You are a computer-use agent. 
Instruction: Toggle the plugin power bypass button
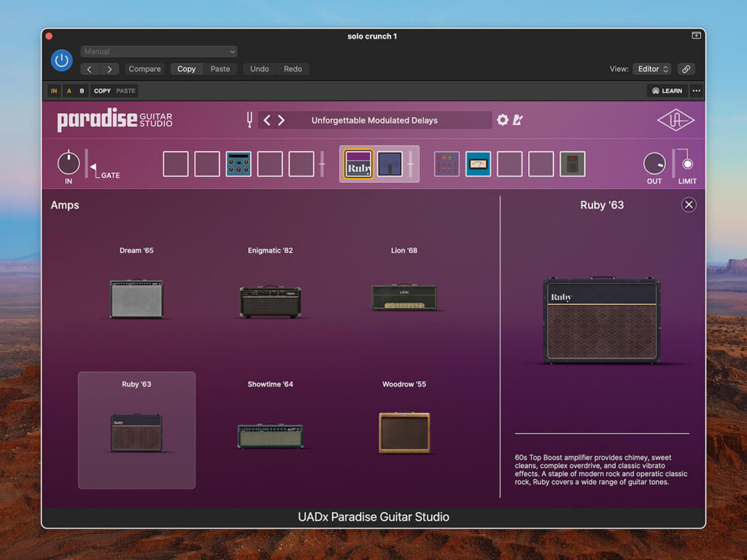61,61
